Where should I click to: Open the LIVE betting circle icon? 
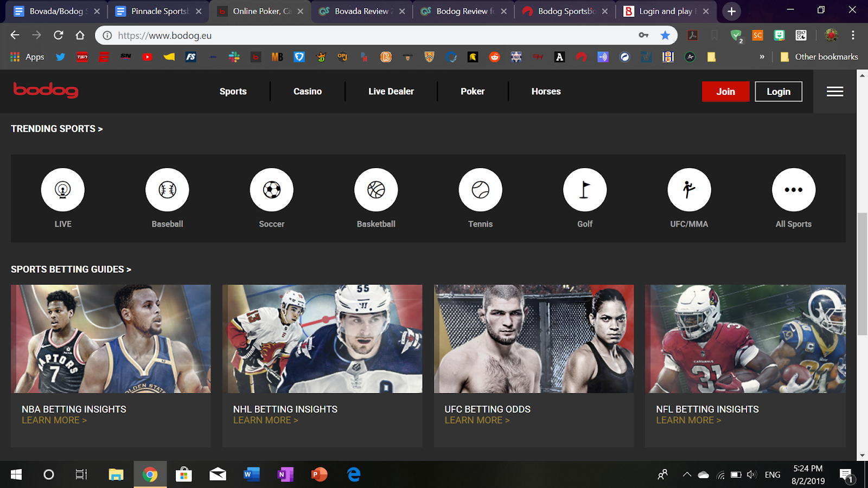click(63, 190)
